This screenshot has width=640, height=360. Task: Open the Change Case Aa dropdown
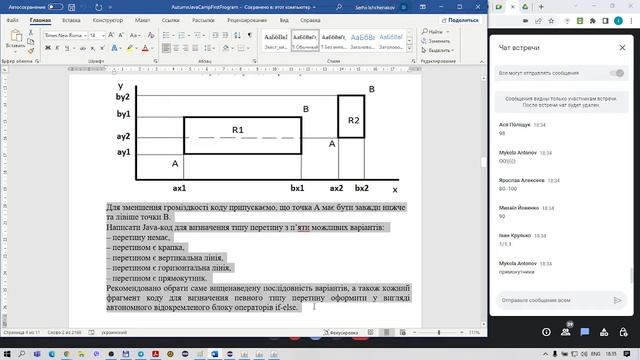[135, 36]
